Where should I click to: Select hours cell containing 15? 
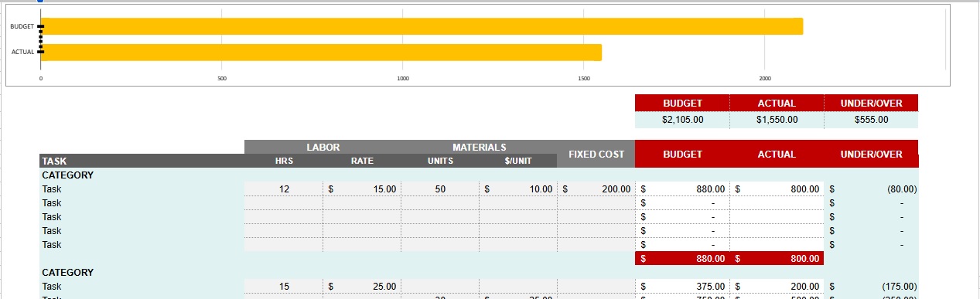coord(284,286)
